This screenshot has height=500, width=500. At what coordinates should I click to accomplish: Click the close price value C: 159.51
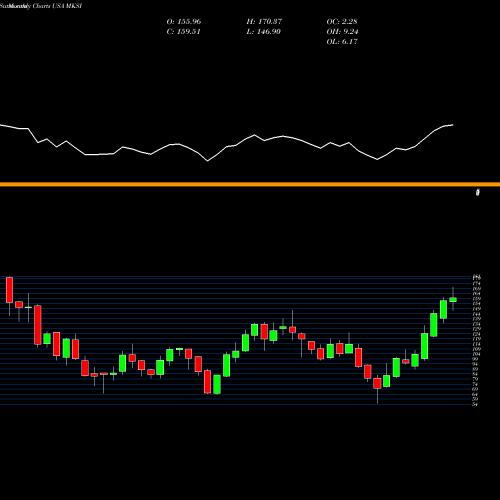183,32
